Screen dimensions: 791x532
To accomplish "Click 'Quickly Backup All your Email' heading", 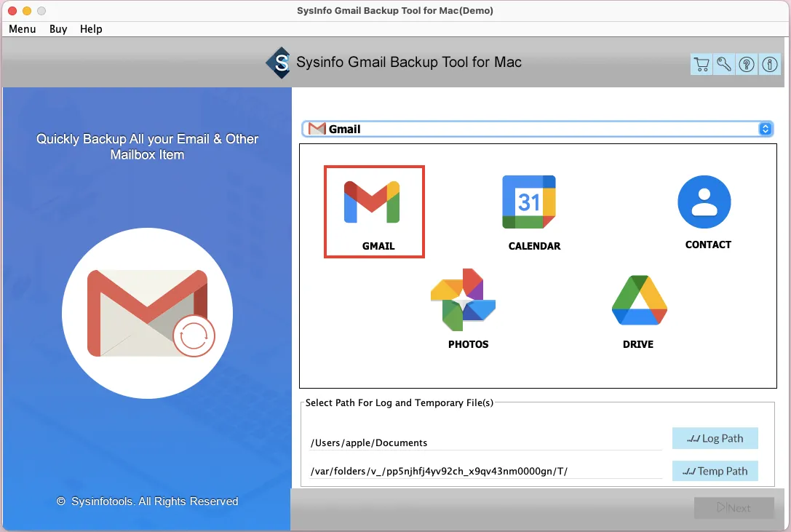I will tap(147, 146).
